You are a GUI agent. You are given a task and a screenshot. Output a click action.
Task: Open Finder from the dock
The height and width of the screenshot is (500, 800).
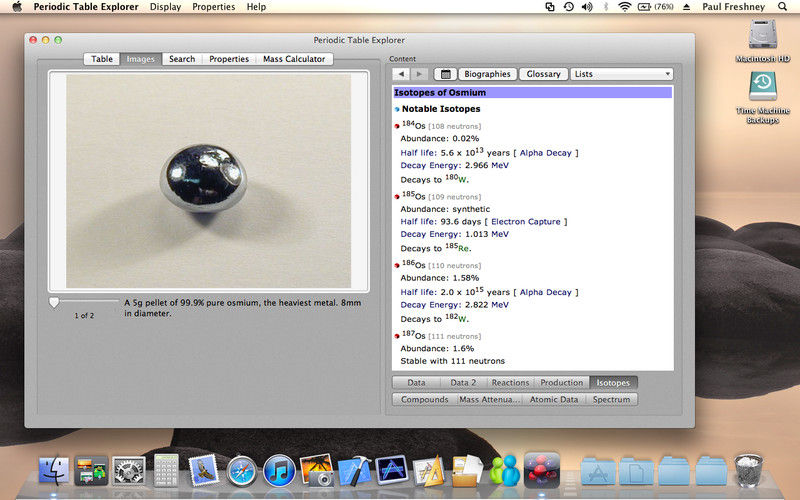click(x=54, y=470)
